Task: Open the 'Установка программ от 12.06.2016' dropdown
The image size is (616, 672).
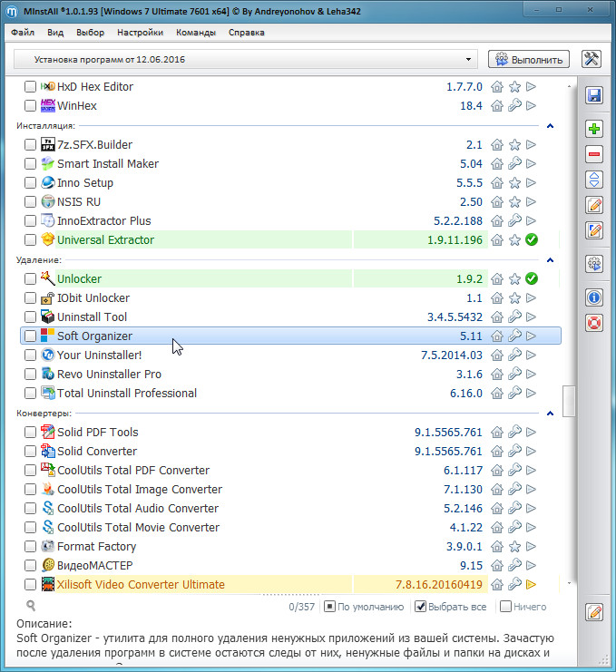Action: [246, 60]
